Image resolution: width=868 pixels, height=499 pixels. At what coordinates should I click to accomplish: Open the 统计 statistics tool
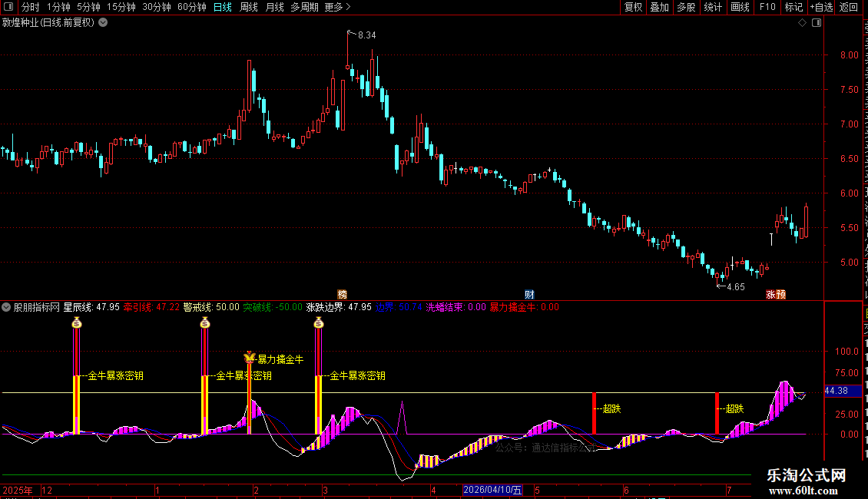(x=712, y=7)
